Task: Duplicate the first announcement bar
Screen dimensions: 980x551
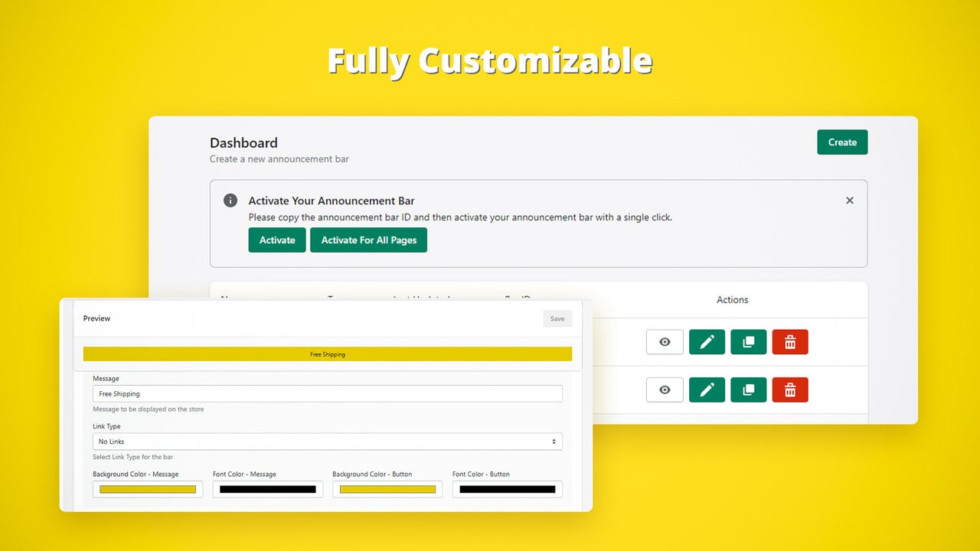Action: tap(749, 342)
